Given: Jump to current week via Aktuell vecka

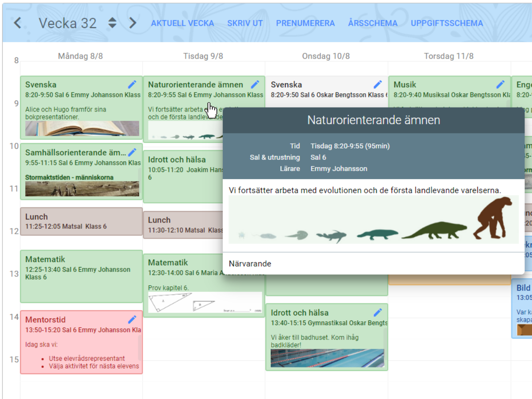Looking at the screenshot, I should point(182,23).
